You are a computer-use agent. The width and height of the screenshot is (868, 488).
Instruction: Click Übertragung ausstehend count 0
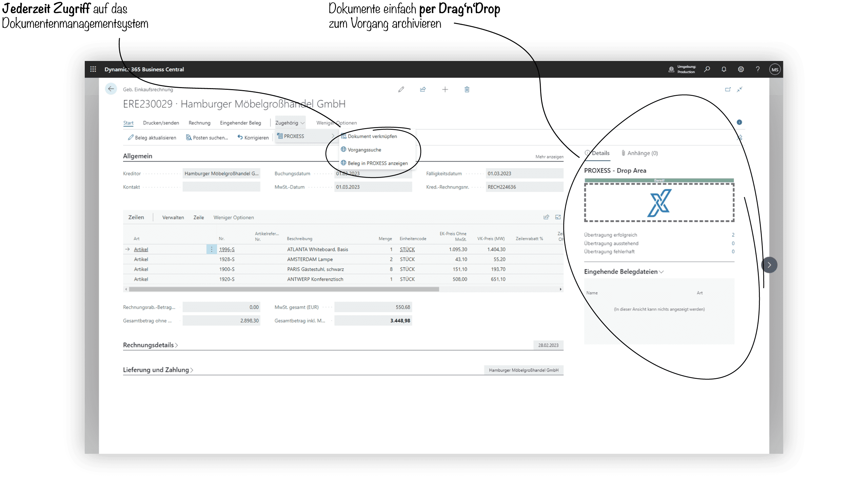click(733, 243)
